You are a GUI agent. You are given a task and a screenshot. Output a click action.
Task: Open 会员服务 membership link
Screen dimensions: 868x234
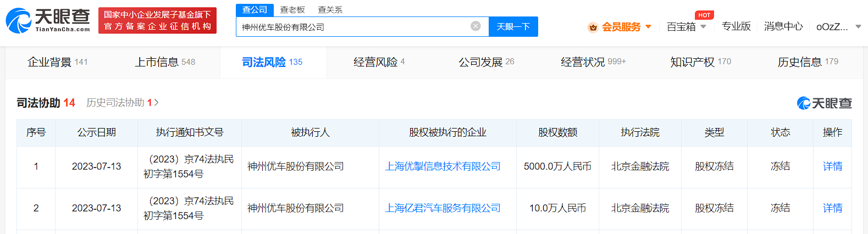621,27
